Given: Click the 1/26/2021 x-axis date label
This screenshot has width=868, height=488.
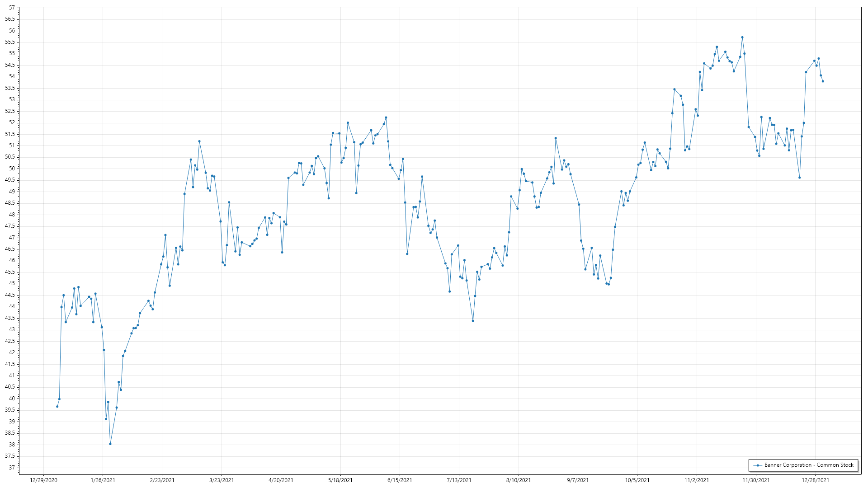Looking at the screenshot, I should 103,480.
